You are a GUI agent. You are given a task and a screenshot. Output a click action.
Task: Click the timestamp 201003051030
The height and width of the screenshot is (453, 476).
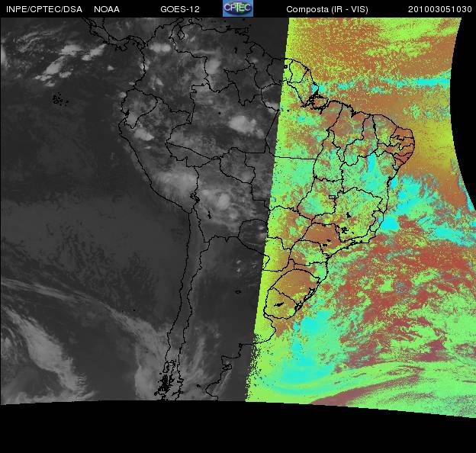tap(439, 9)
